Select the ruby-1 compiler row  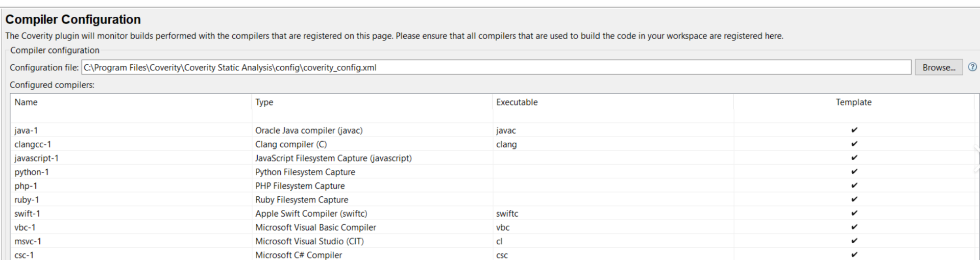(x=493, y=199)
